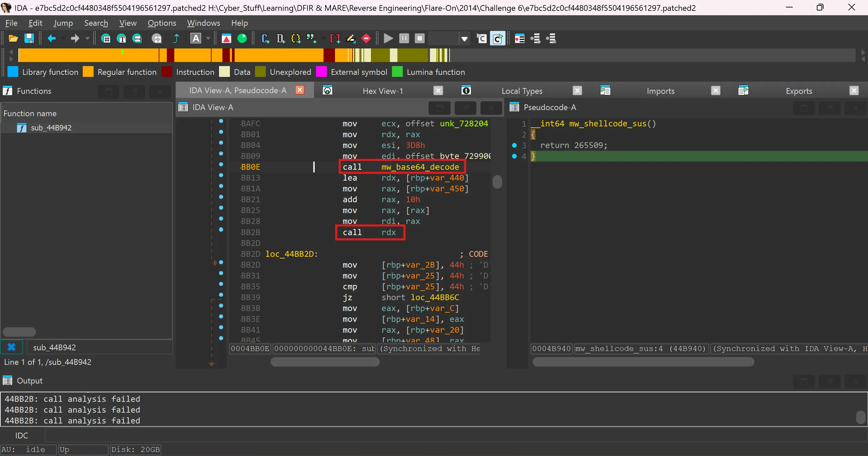Click the Open file folder icon
The width and height of the screenshot is (868, 456).
(13, 39)
